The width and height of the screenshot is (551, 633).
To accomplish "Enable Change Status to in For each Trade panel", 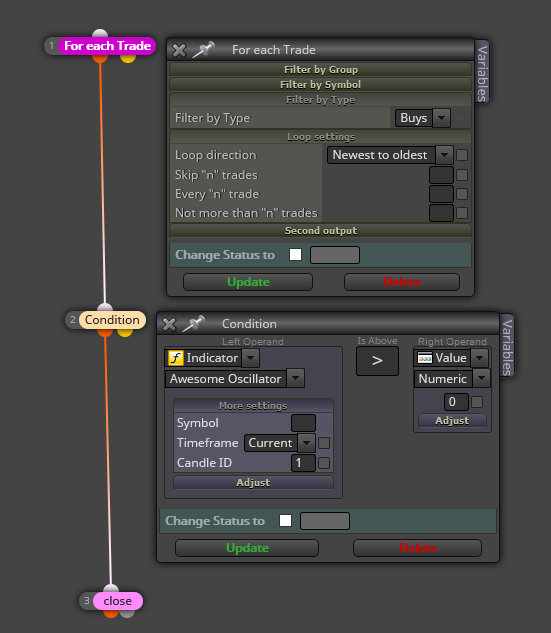I will pos(295,255).
